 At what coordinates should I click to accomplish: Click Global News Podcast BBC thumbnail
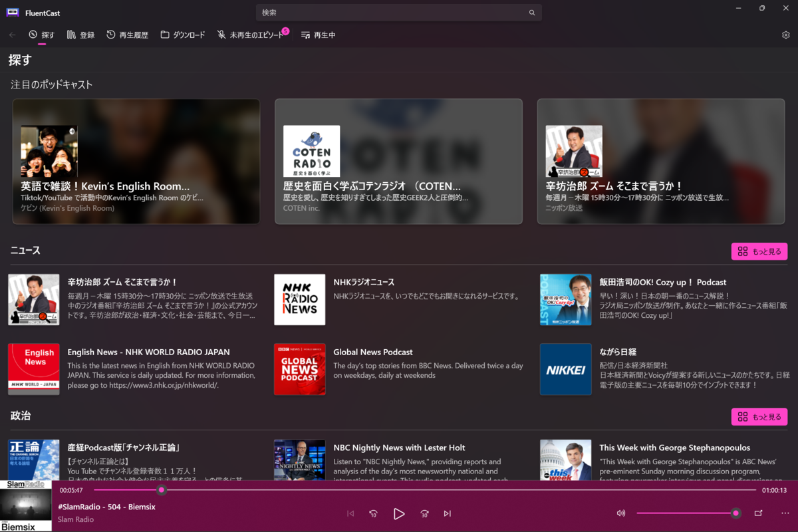pyautogui.click(x=300, y=369)
